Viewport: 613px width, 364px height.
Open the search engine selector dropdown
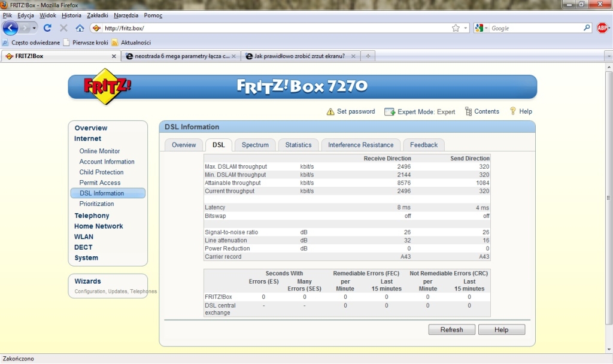(x=481, y=28)
